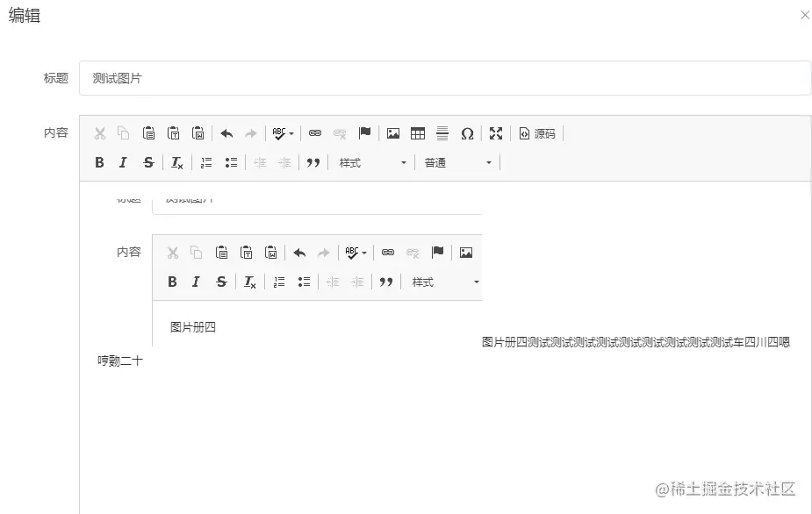
Task: Open the 普通 paragraph format dropdown
Action: click(x=457, y=162)
